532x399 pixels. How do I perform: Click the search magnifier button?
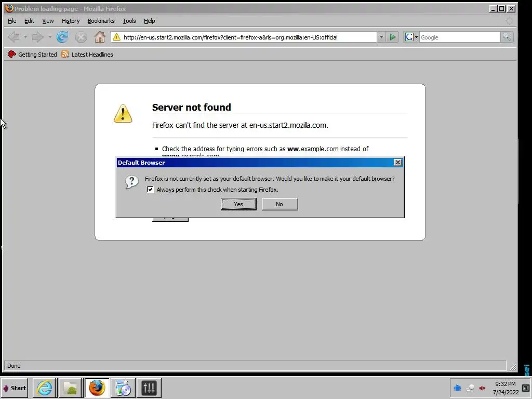(507, 37)
